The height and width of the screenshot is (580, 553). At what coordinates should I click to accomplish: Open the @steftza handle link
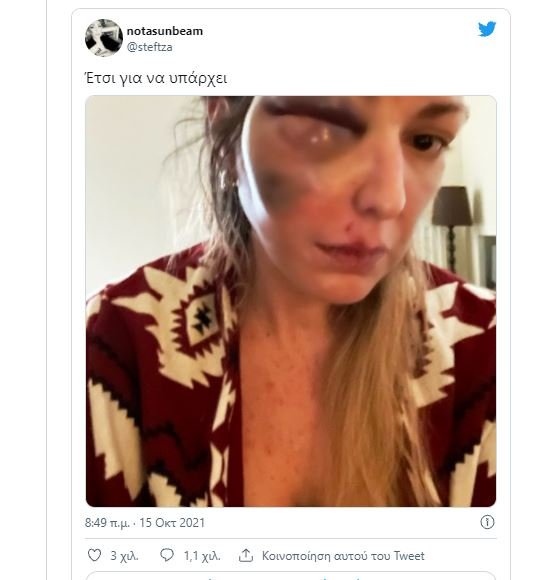point(149,47)
